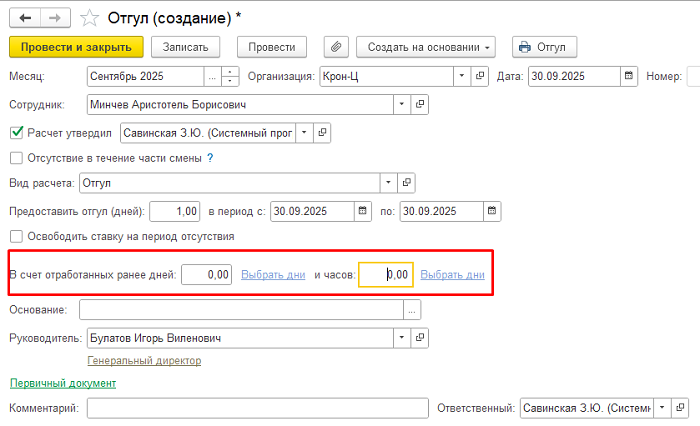Enable 'Отсутствие в течение части смены'
Image resolution: width=700 pixels, height=426 pixels.
tap(16, 158)
